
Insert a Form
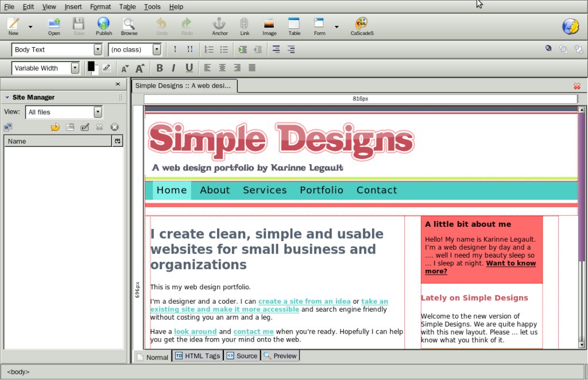click(x=319, y=26)
